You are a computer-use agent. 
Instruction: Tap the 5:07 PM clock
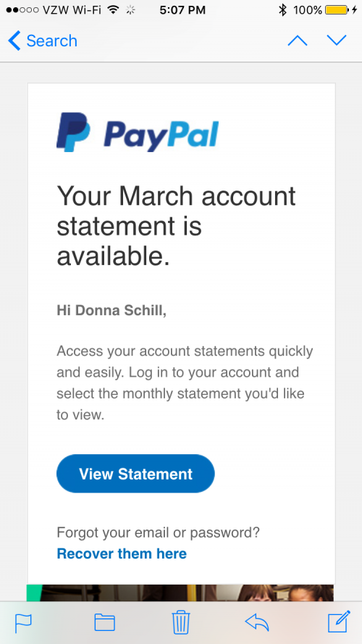point(182,10)
